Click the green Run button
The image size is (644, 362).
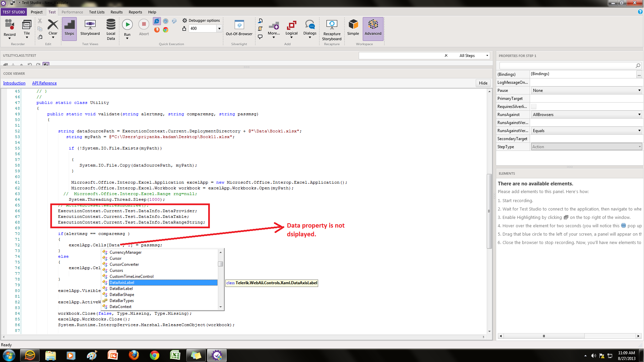tap(127, 24)
